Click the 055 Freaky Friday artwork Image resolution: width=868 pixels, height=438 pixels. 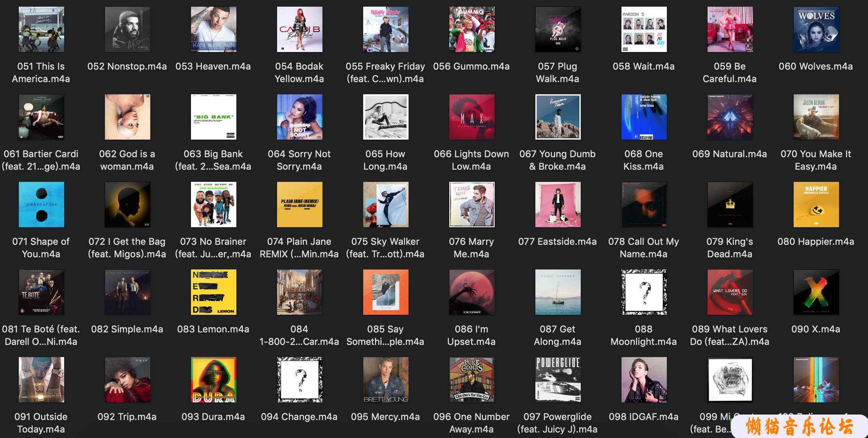coord(386,29)
